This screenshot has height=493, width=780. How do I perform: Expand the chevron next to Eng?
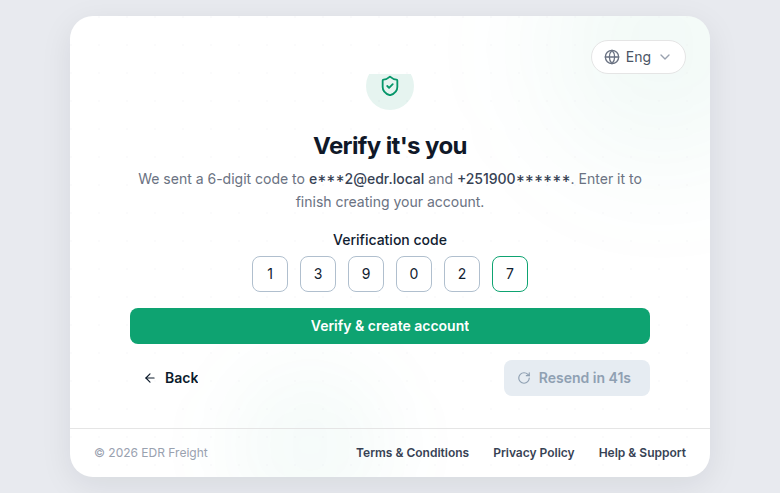665,57
